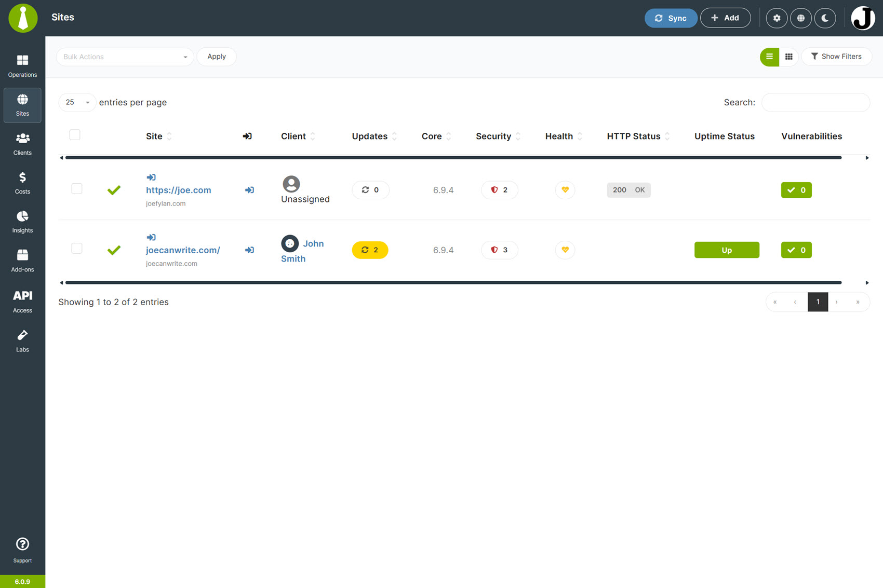Select the Clients section in sidebar
883x588 pixels.
tap(22, 143)
